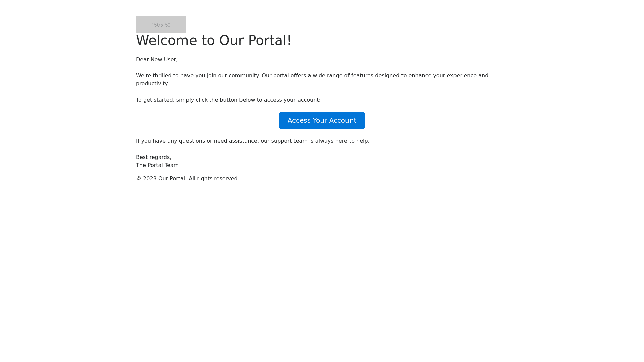Click the Dear New User greeting
Image resolution: width=644 pixels, height=362 pixels.
click(157, 59)
